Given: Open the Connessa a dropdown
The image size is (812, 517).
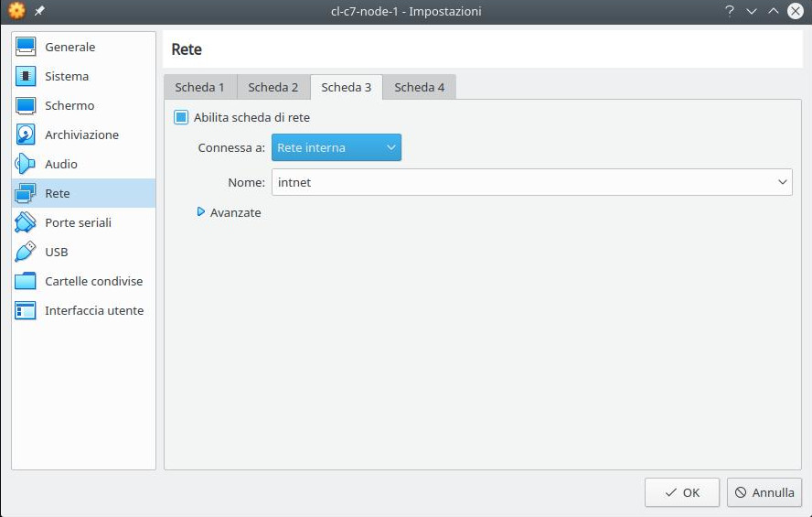Looking at the screenshot, I should pyautogui.click(x=336, y=147).
